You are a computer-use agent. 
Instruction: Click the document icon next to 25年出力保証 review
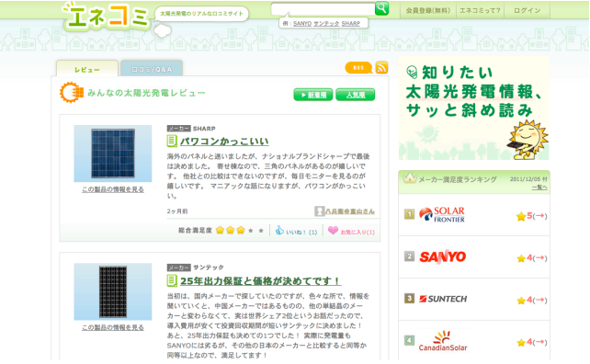point(172,280)
